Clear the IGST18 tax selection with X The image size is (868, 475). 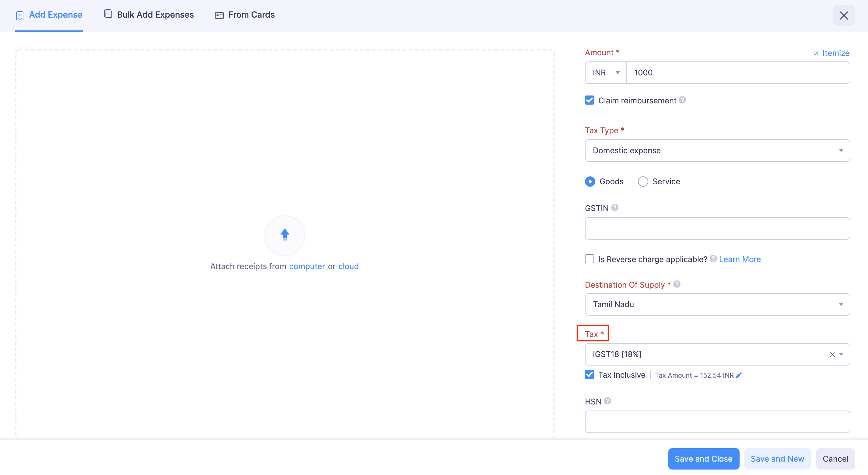click(x=832, y=354)
